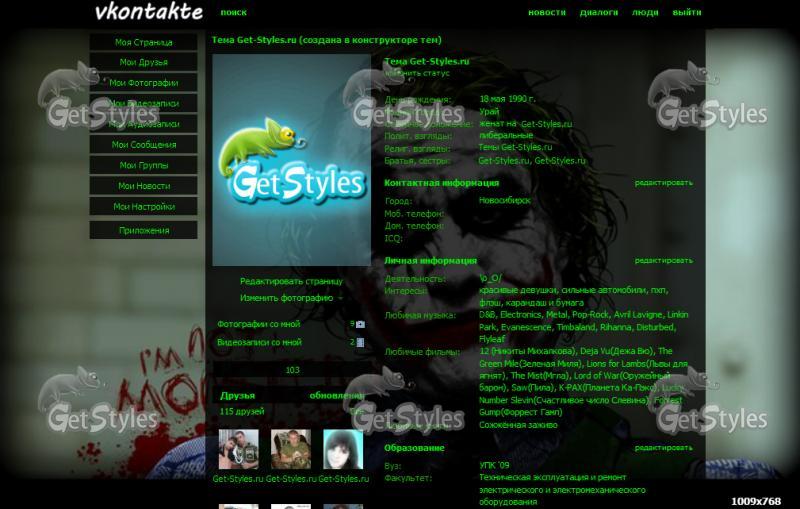Click Редактировать страницу under profile photo
Screen dimensions: 800x509
tap(291, 282)
